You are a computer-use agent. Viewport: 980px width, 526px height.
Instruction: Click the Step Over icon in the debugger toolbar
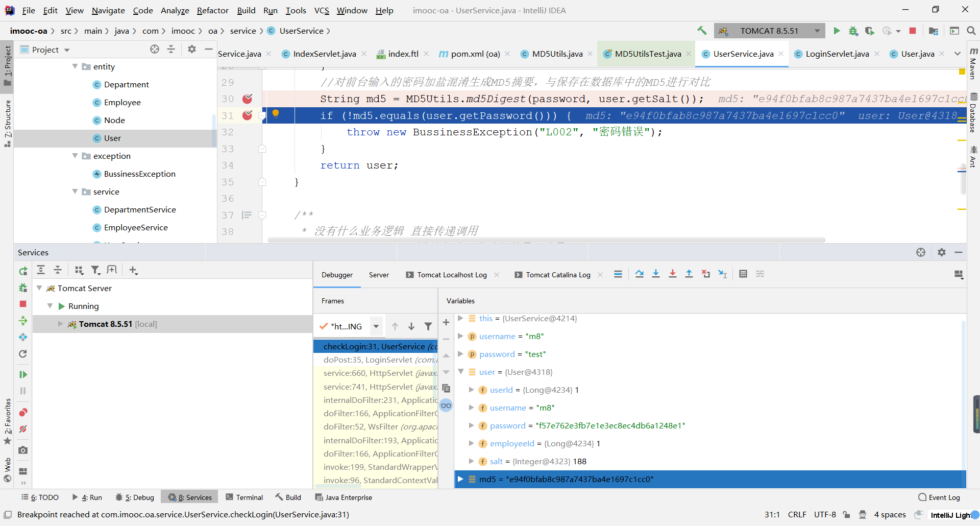pyautogui.click(x=640, y=274)
